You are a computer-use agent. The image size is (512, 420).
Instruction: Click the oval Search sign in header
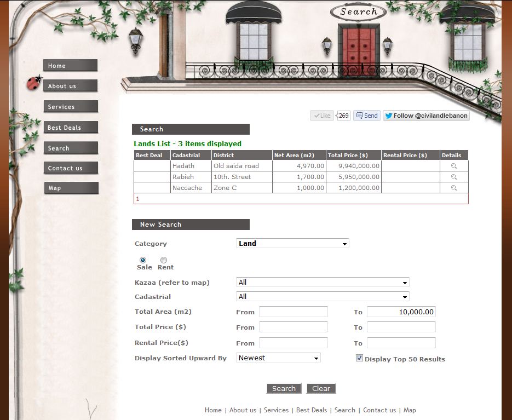point(359,12)
